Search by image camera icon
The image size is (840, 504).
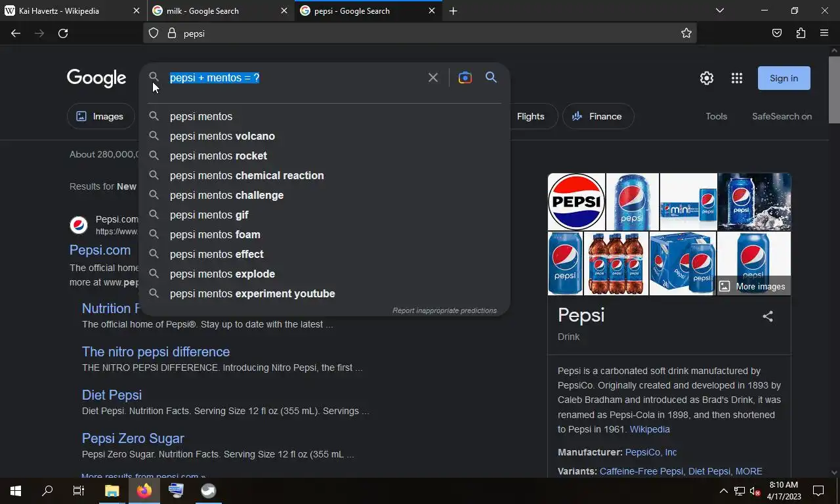coord(465,77)
